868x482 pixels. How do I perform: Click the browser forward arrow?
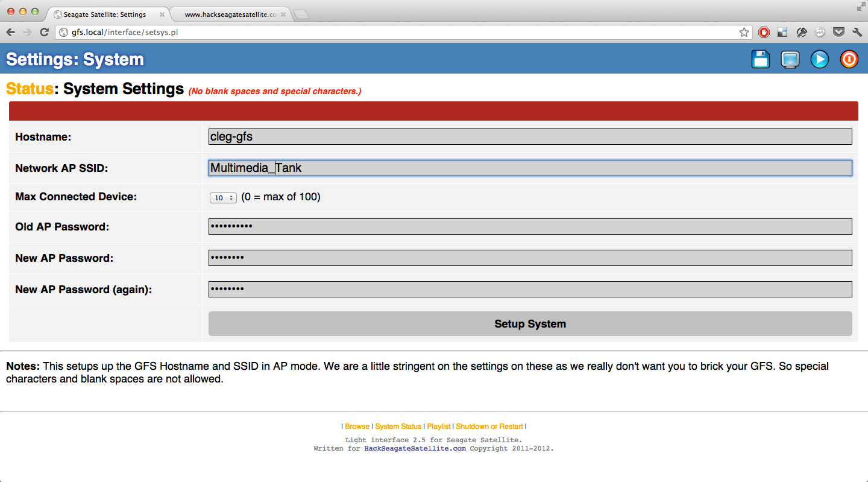pyautogui.click(x=27, y=33)
